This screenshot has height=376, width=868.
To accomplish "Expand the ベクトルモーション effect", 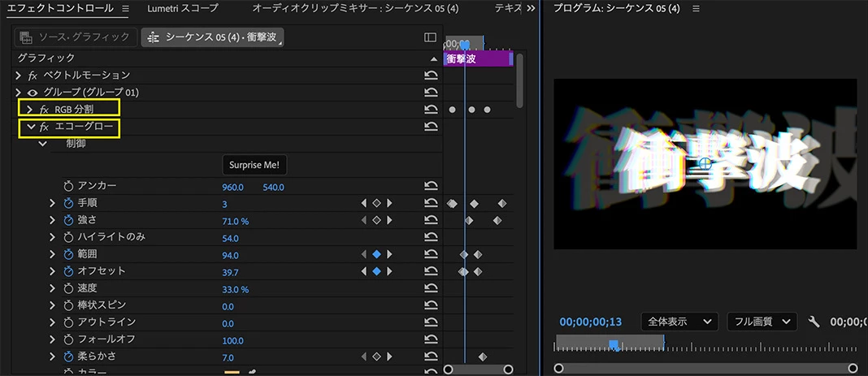I will [18, 76].
